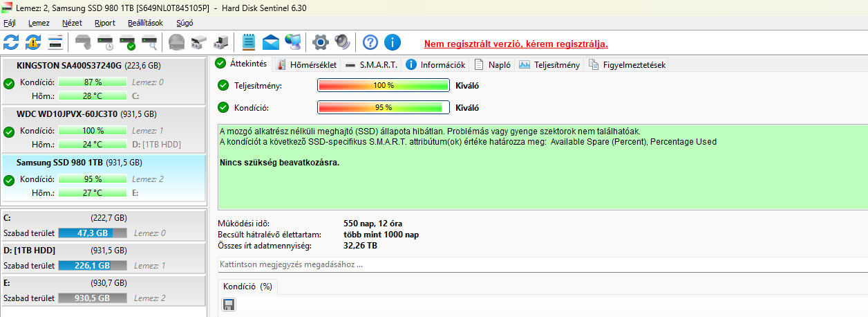Click the main Kondíció 95 % bar

point(384,107)
